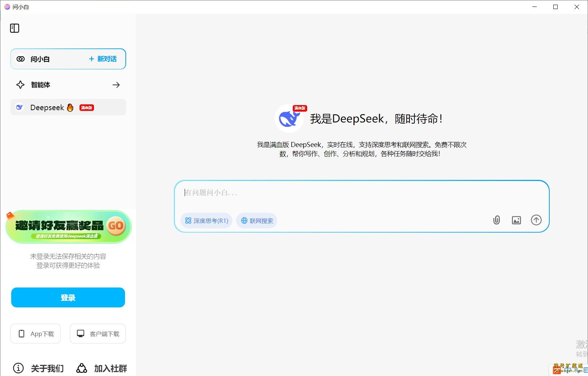The width and height of the screenshot is (588, 376).
Task: Click the Deepseek whale icon in sidebar
Action: (20, 107)
